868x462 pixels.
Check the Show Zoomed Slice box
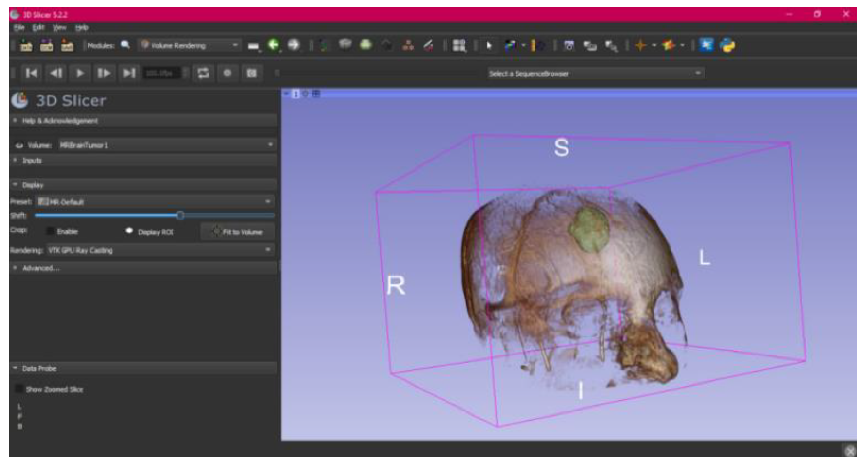click(19, 389)
